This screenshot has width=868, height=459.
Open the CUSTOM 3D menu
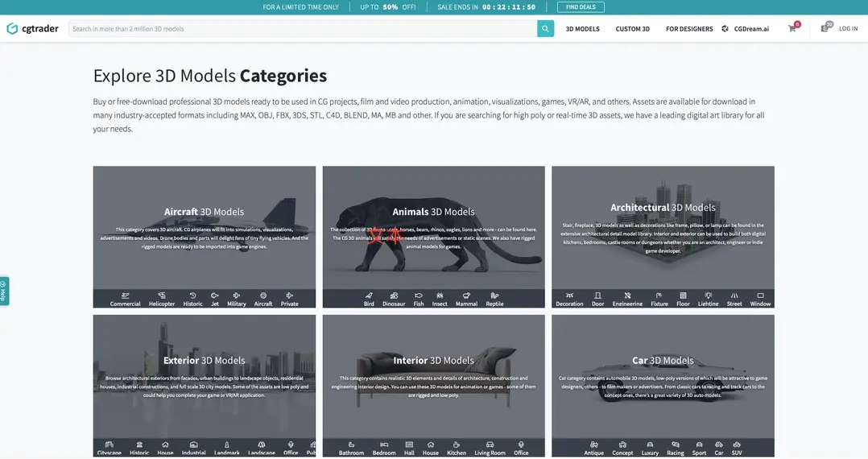coord(632,29)
